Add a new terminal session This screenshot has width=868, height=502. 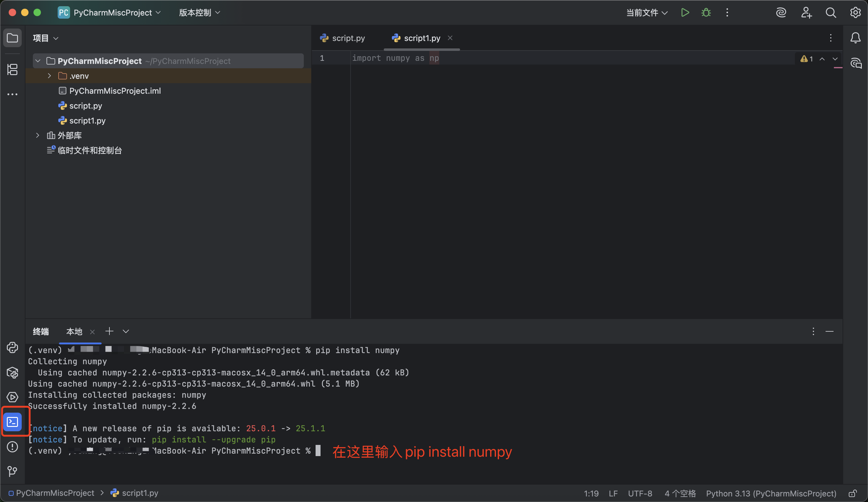coord(109,331)
